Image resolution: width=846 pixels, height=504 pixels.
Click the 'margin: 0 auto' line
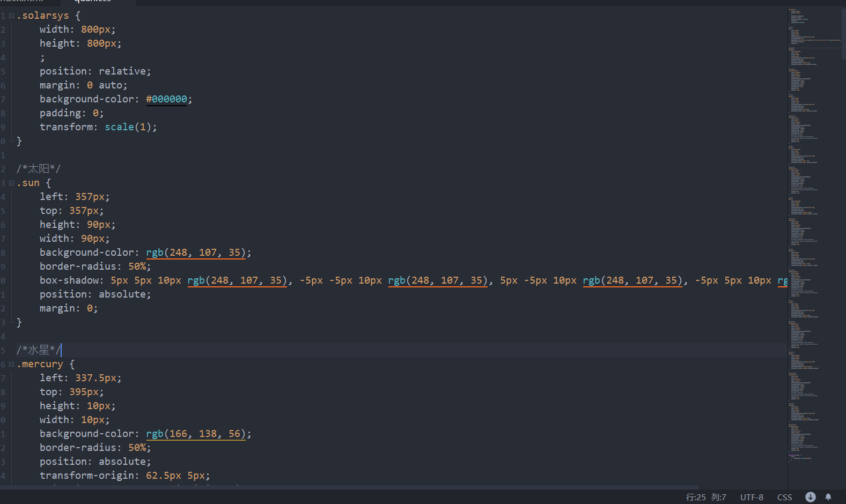point(83,85)
